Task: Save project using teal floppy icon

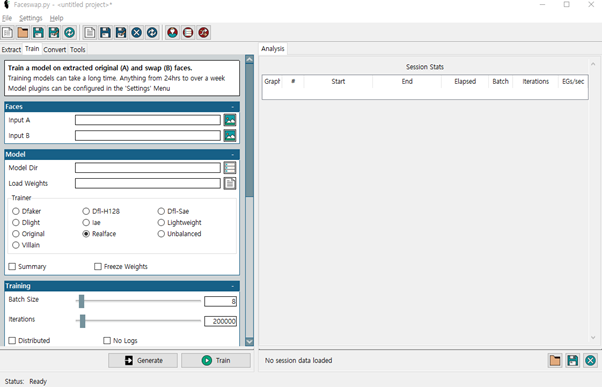Action: coord(38,33)
